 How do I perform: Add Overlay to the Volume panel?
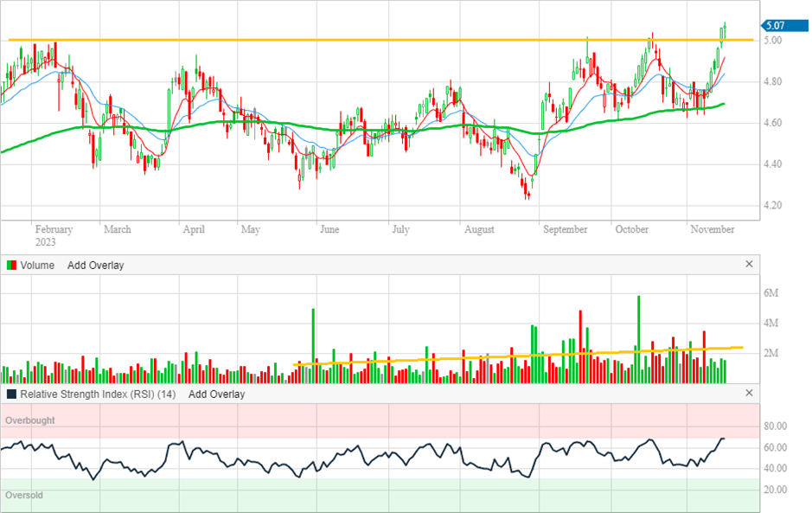(95, 266)
